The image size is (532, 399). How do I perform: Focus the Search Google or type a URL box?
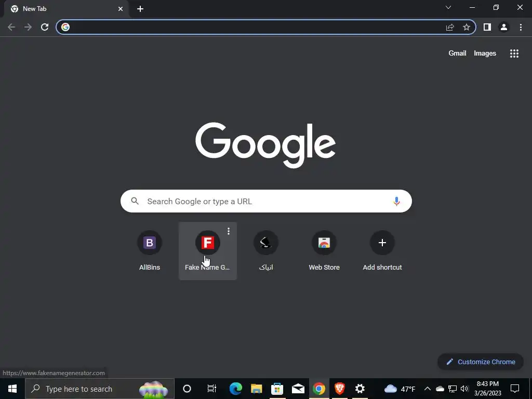pyautogui.click(x=267, y=201)
